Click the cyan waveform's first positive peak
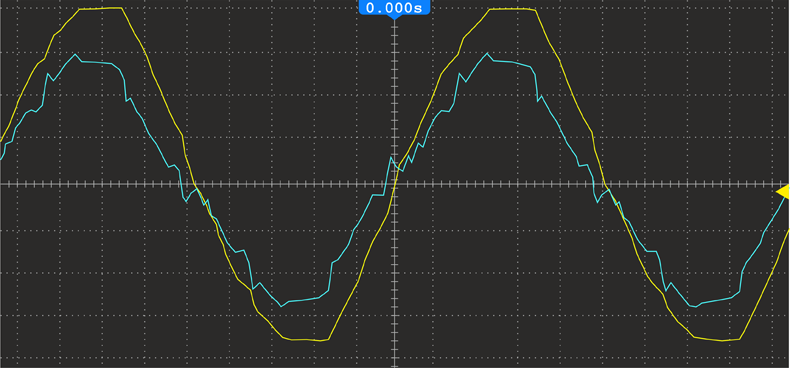790x368 pixels. (x=75, y=54)
